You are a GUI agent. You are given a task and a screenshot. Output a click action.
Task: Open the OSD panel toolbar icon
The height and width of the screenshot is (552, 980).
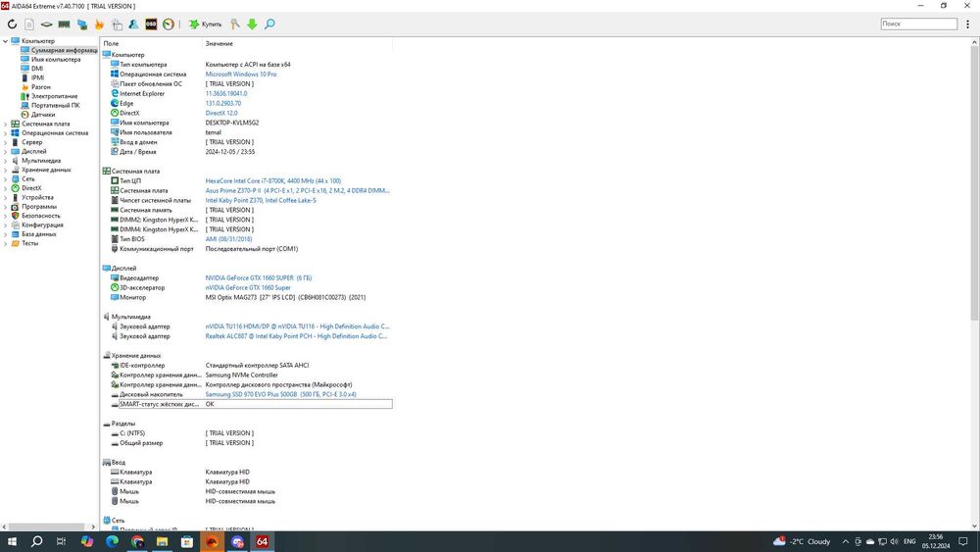(151, 24)
